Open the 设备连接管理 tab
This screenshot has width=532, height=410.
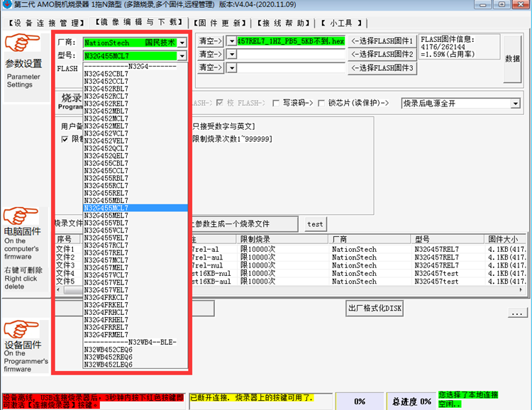click(x=46, y=23)
